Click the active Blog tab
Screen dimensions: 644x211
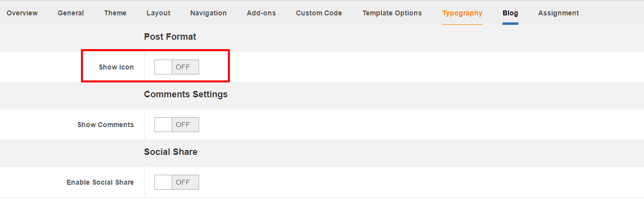coord(510,13)
